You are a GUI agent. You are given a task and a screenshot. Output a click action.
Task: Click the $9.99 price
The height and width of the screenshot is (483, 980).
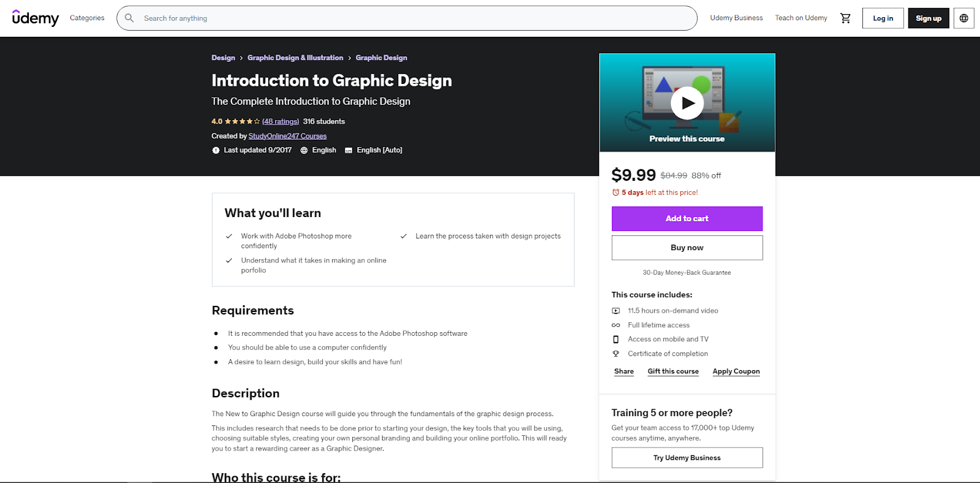[633, 175]
